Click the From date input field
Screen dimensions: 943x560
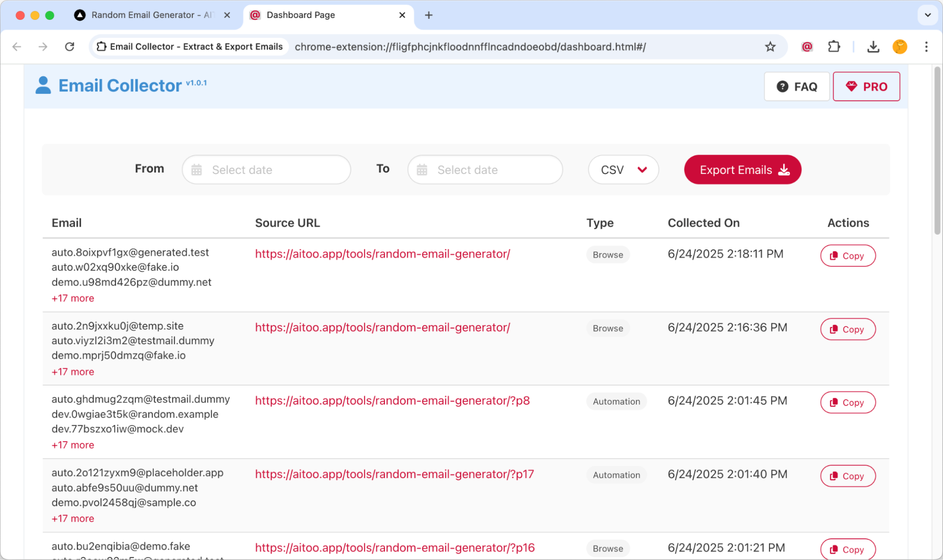click(267, 170)
